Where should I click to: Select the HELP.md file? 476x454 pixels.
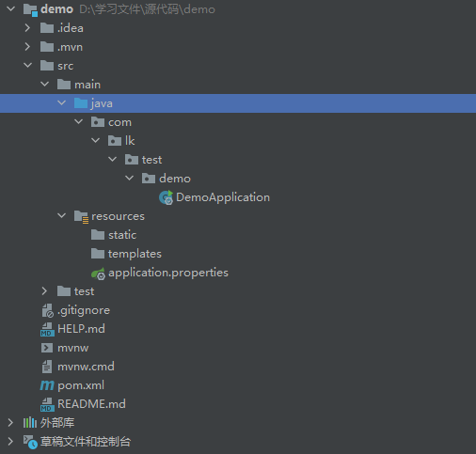tap(81, 329)
